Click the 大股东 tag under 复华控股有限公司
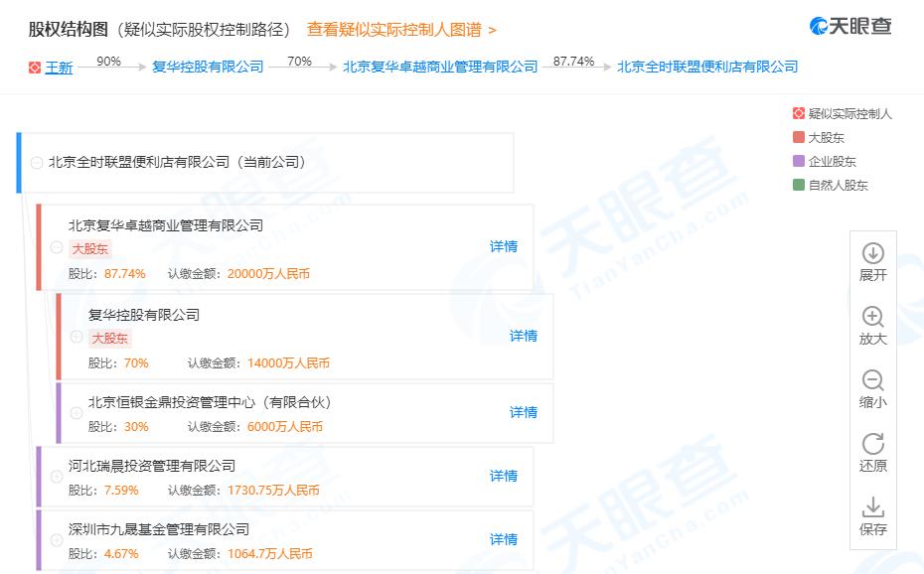The width and height of the screenshot is (924, 574). pyautogui.click(x=110, y=339)
